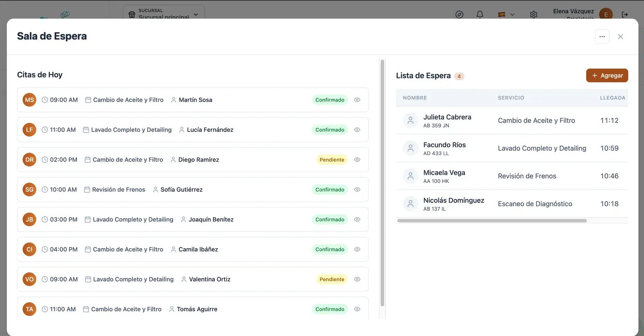Screen dimensions: 644x336
Task: Select the Micaela Vega waiting list row
Action: pyautogui.click(x=512, y=176)
